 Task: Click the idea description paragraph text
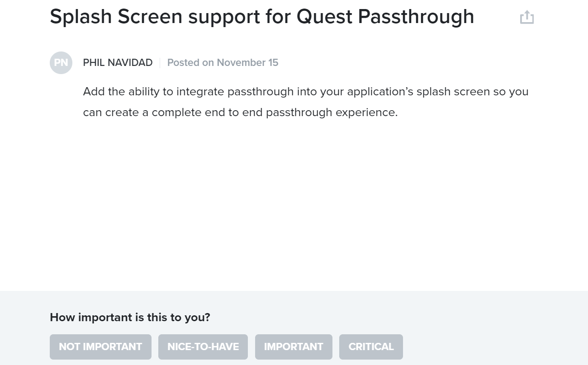tap(306, 102)
